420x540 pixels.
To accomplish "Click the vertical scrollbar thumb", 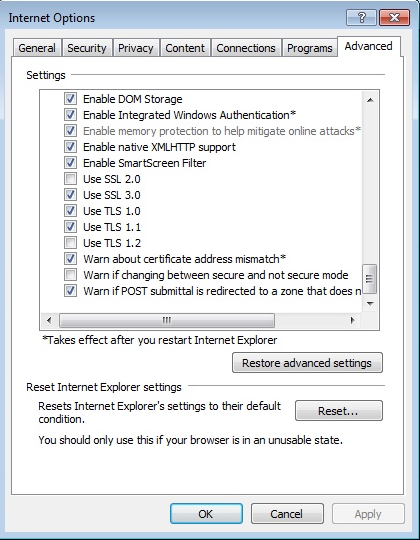I will 370,279.
